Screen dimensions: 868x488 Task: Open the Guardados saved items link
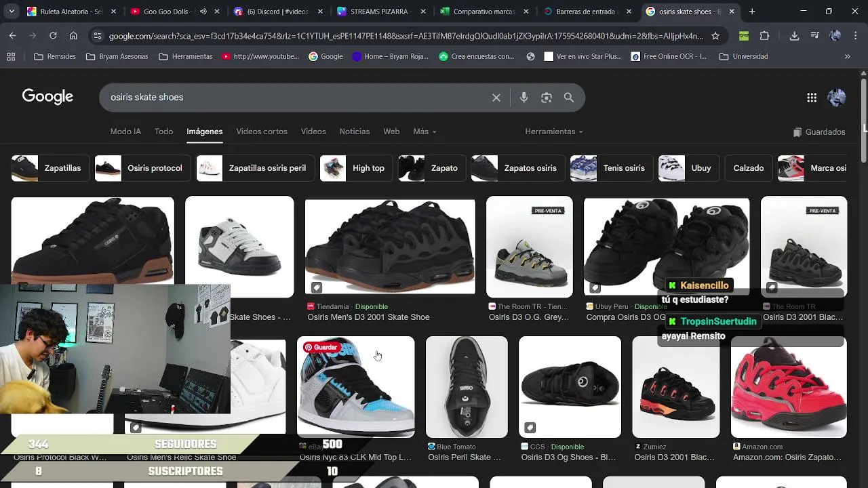click(x=819, y=132)
